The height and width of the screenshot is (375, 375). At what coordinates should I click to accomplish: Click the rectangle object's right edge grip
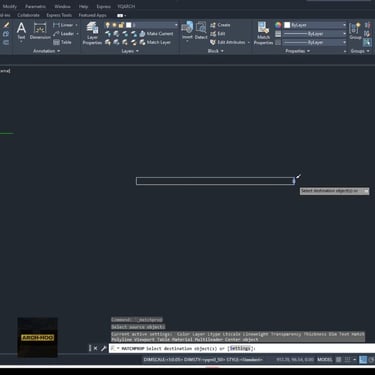pos(294,181)
